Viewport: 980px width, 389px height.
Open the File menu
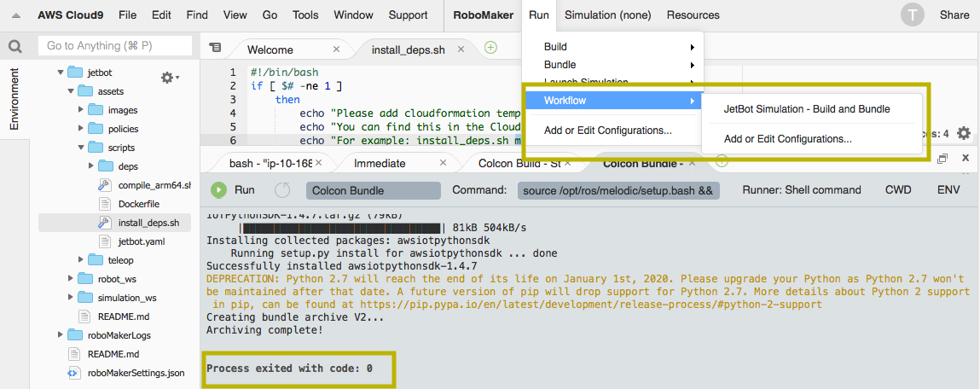click(127, 15)
